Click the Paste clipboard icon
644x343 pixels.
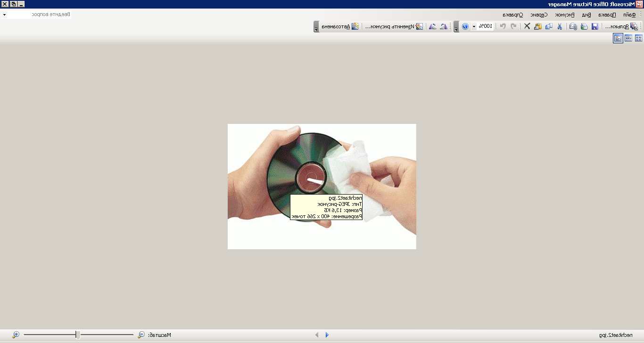pos(538,26)
